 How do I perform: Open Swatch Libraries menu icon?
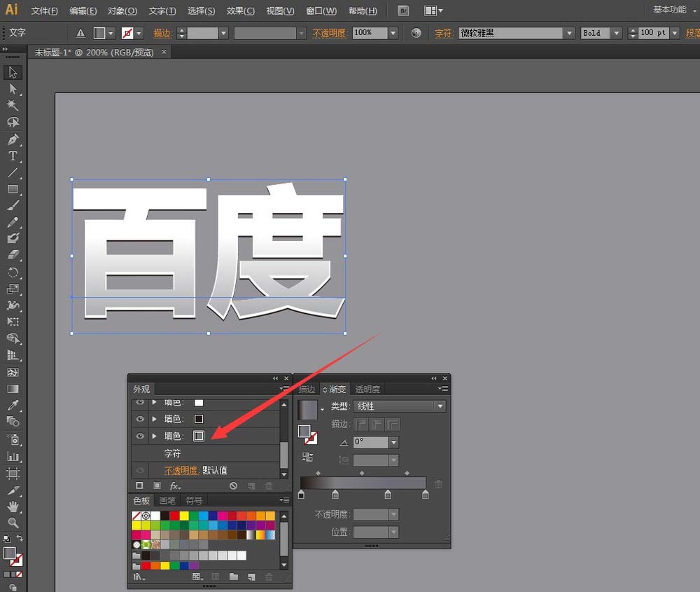point(139,577)
